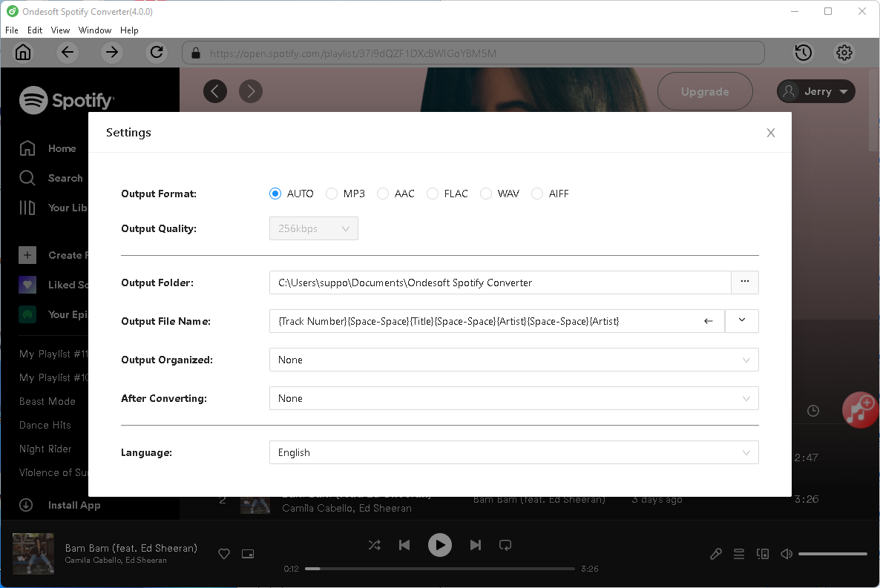Open the After Converting dropdown

tap(514, 398)
